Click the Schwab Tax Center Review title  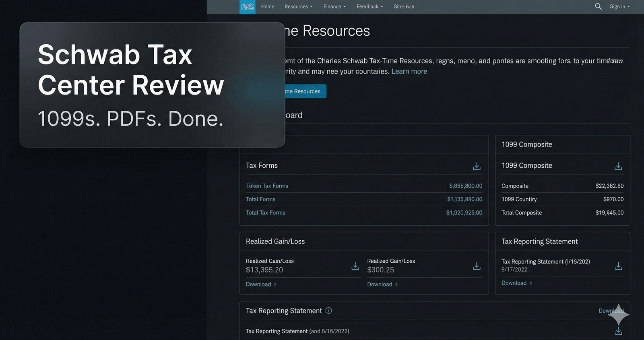click(x=131, y=70)
